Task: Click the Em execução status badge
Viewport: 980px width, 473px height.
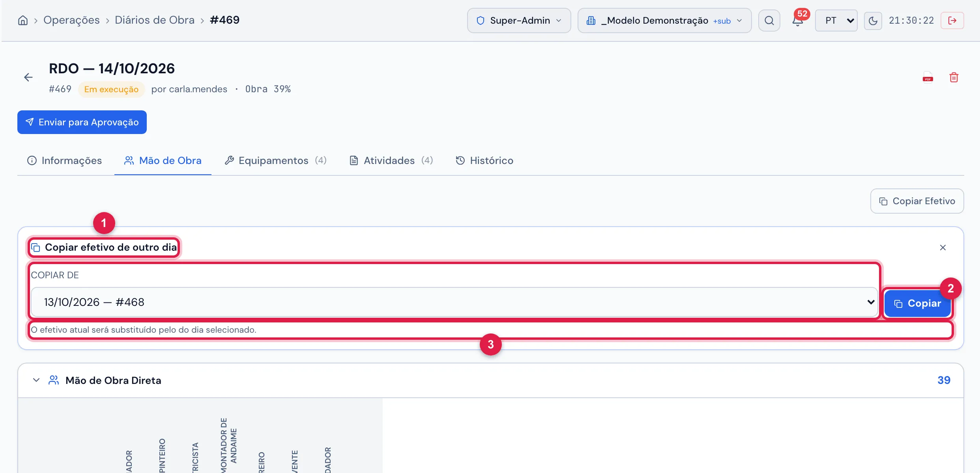Action: coord(111,89)
